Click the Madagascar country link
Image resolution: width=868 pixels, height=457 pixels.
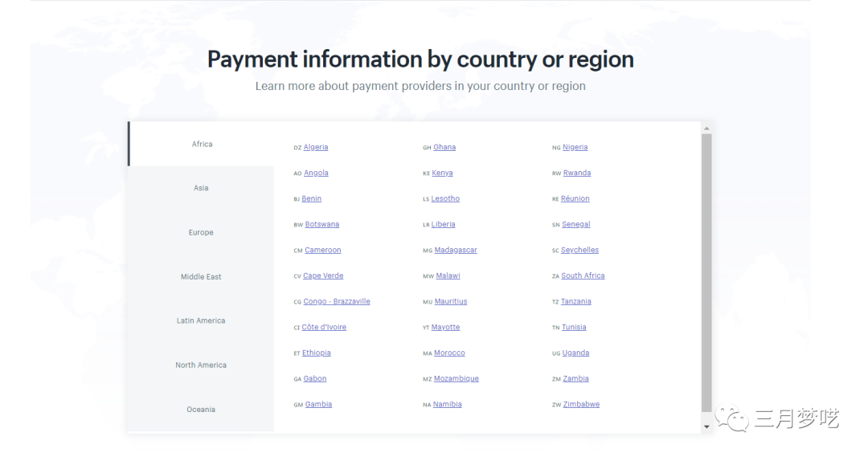(x=456, y=251)
